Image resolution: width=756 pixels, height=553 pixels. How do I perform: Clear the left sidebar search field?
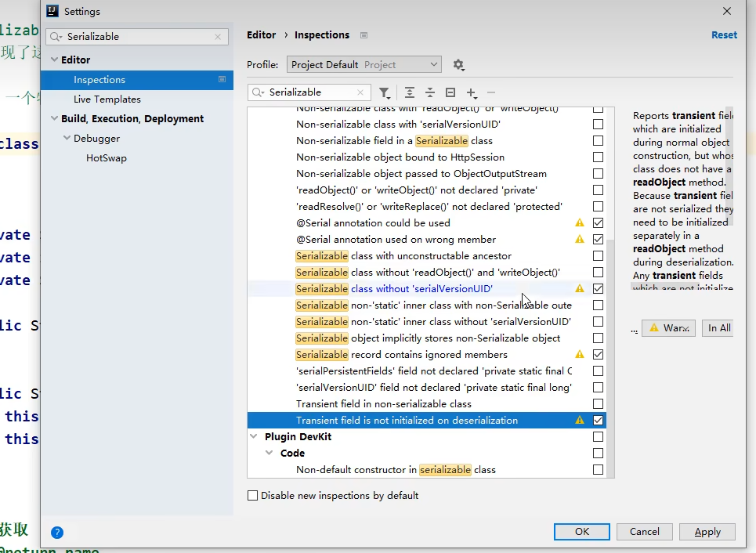pyautogui.click(x=218, y=37)
